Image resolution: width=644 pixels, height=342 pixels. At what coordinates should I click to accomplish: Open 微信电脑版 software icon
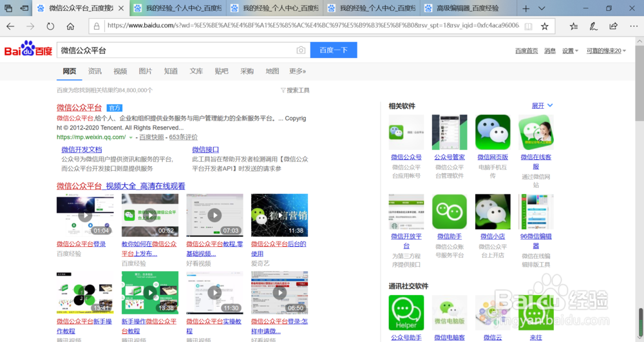[x=450, y=312]
